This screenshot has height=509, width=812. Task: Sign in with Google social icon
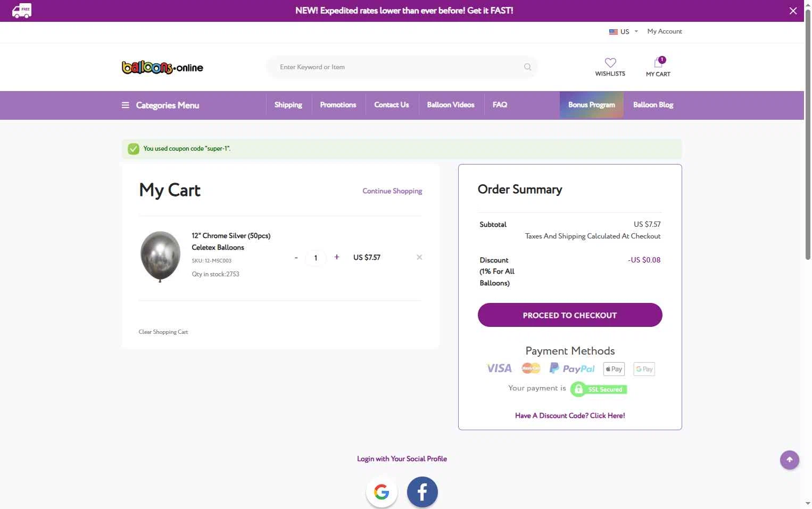tap(382, 492)
